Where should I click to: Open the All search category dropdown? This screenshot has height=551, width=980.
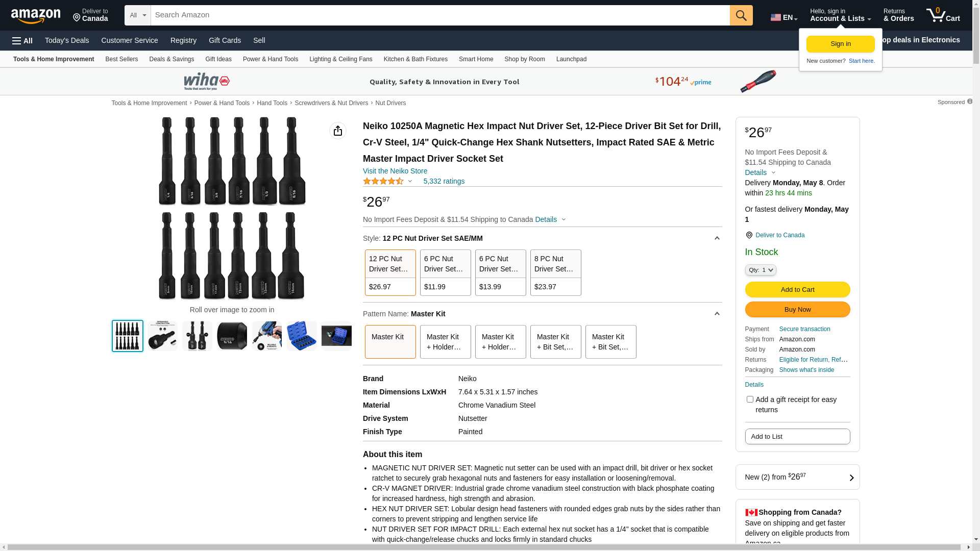[x=137, y=15]
